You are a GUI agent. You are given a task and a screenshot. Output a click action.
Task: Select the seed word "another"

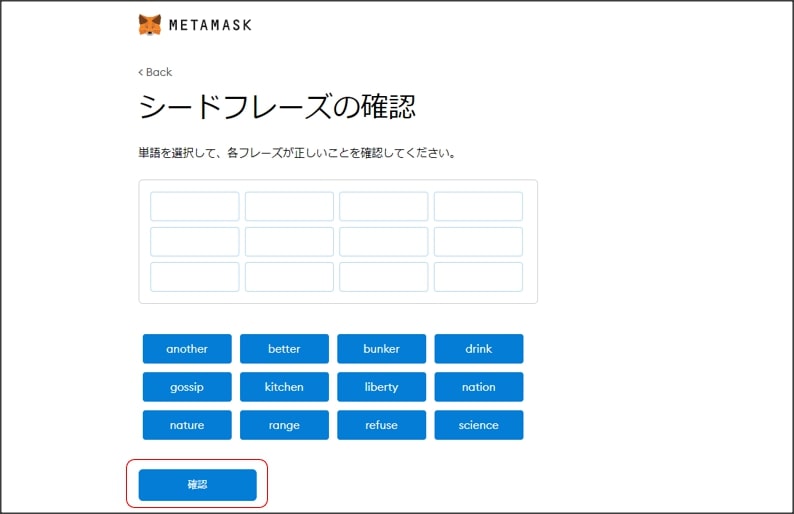pyautogui.click(x=187, y=349)
